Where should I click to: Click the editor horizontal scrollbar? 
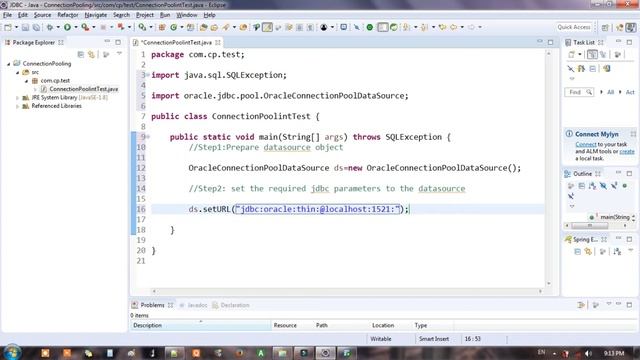point(347,291)
